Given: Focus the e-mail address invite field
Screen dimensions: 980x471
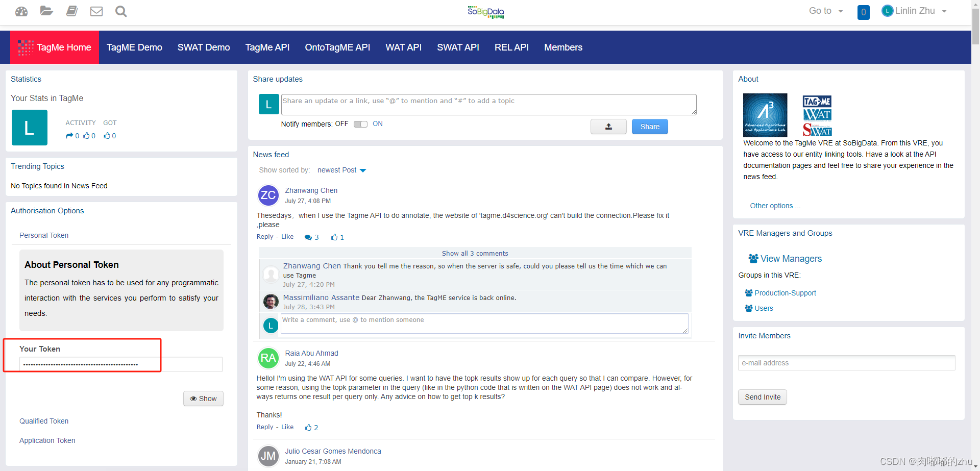Looking at the screenshot, I should tap(846, 363).
